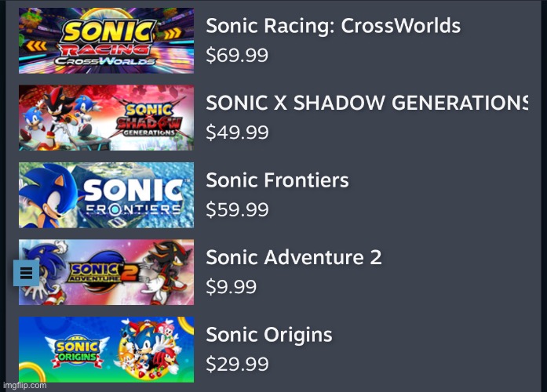Click the $49.99 price label
The height and width of the screenshot is (392, 547).
[x=236, y=132]
